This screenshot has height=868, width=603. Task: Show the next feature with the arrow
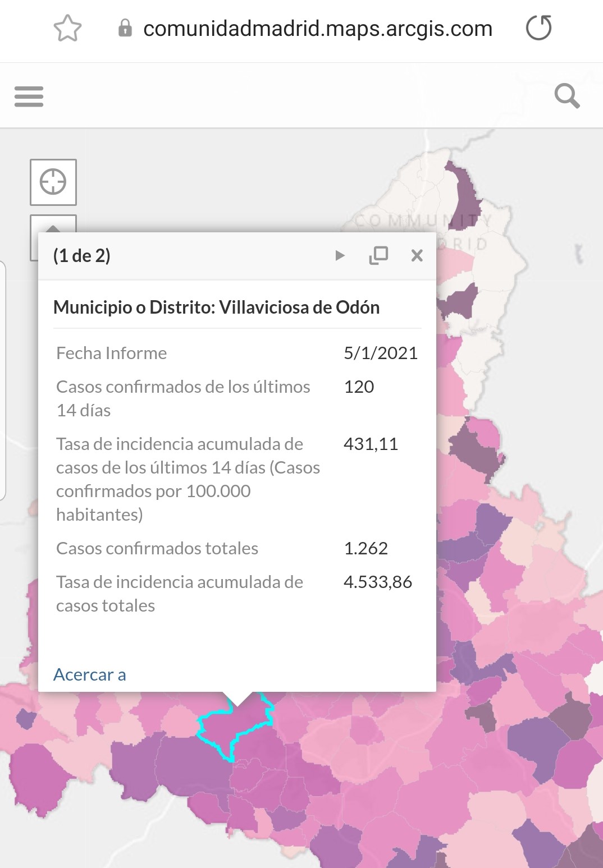pyautogui.click(x=340, y=255)
